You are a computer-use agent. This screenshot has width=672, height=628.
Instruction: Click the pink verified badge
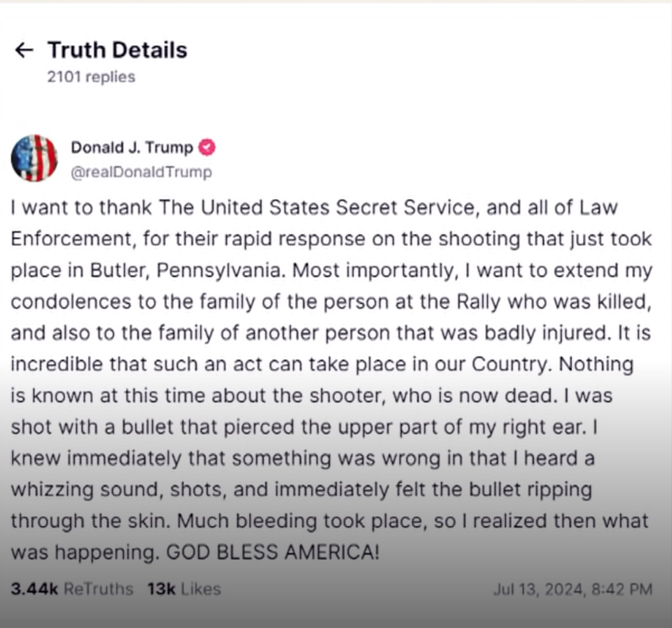point(207,147)
